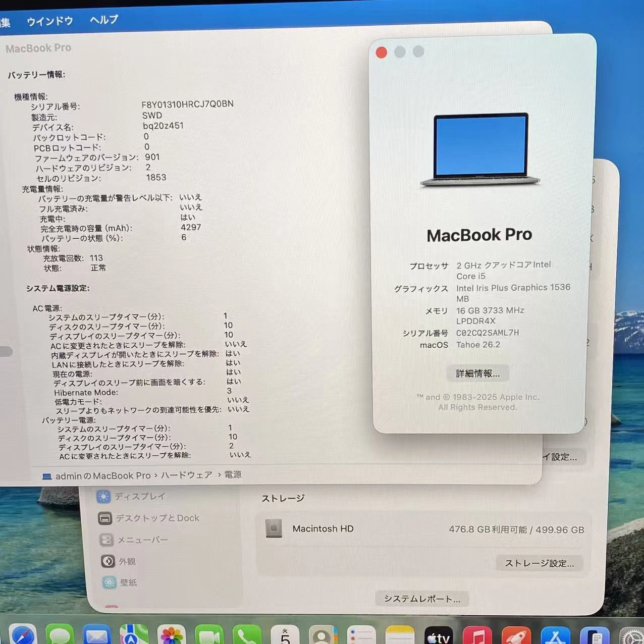Viewport: 644px width, 644px height.
Task: Select 外観 in Settings sidebar
Action: 118,561
